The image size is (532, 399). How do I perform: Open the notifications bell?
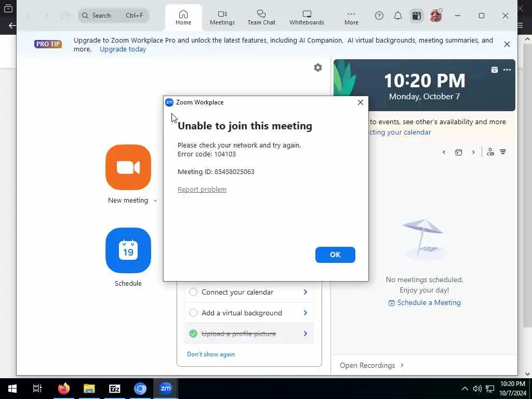tap(398, 16)
